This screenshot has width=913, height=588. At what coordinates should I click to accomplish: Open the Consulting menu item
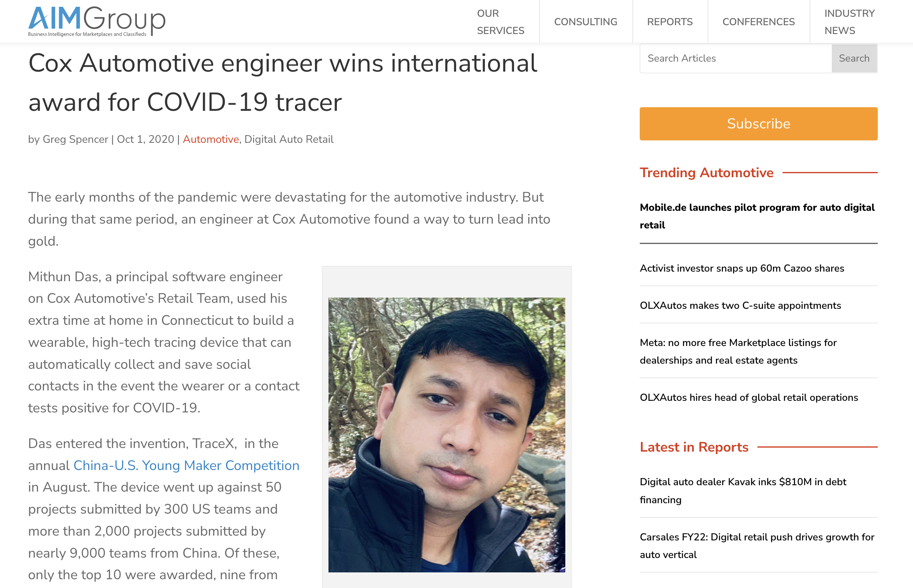click(x=586, y=22)
